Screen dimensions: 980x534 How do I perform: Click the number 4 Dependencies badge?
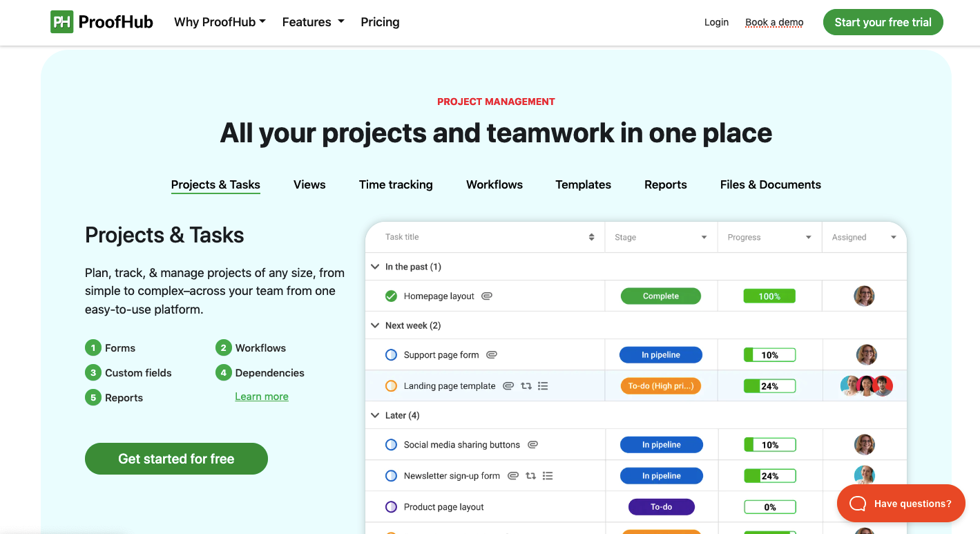click(x=223, y=372)
